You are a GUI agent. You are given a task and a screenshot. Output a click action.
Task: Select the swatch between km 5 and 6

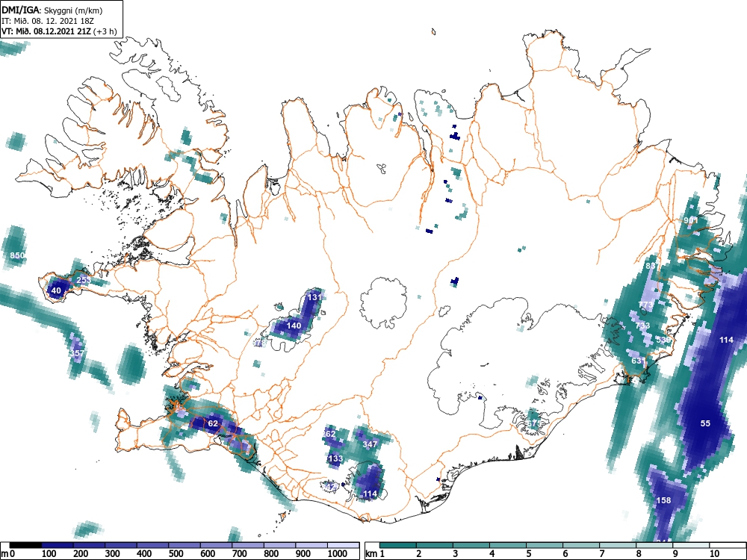tap(545, 545)
